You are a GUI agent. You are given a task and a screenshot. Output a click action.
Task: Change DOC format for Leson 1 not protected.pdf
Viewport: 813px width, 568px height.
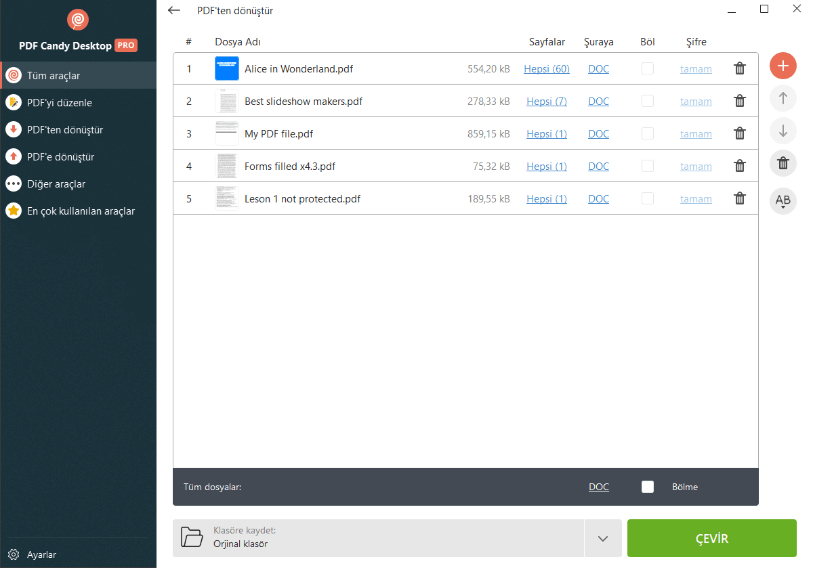coord(598,199)
